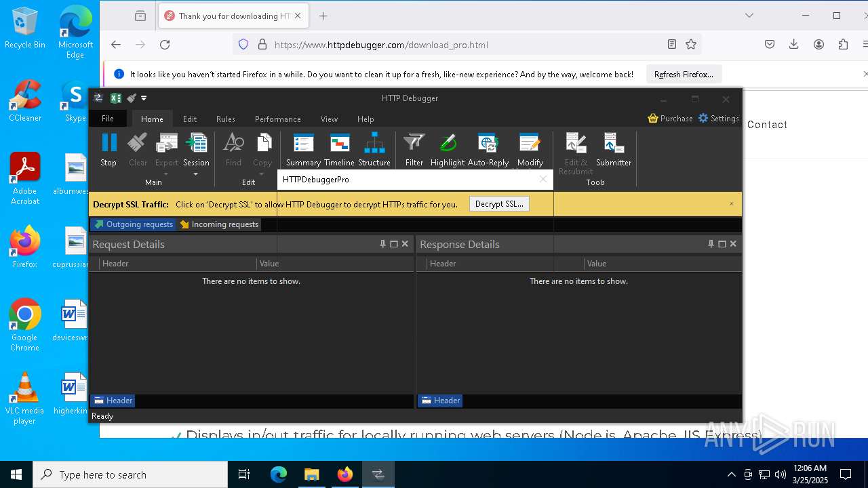This screenshot has height=488, width=868.
Task: Open Firefox downloads panel
Action: point(794,45)
